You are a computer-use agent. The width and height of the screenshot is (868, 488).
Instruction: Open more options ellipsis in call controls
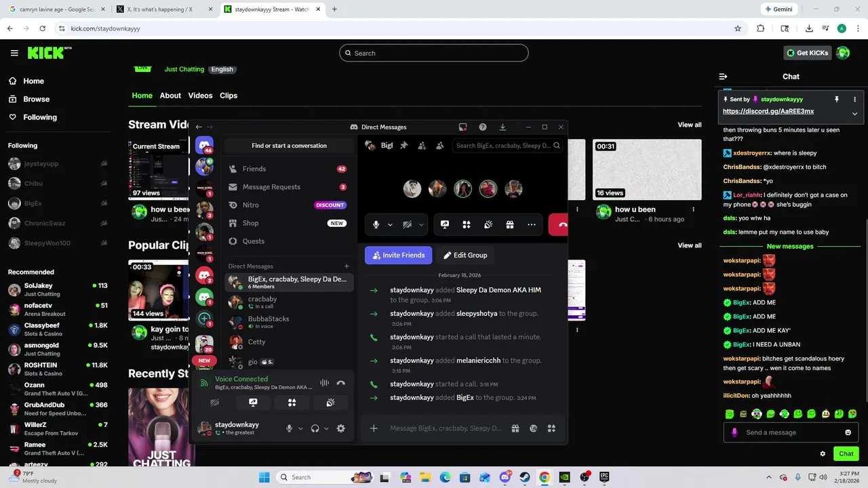(532, 224)
